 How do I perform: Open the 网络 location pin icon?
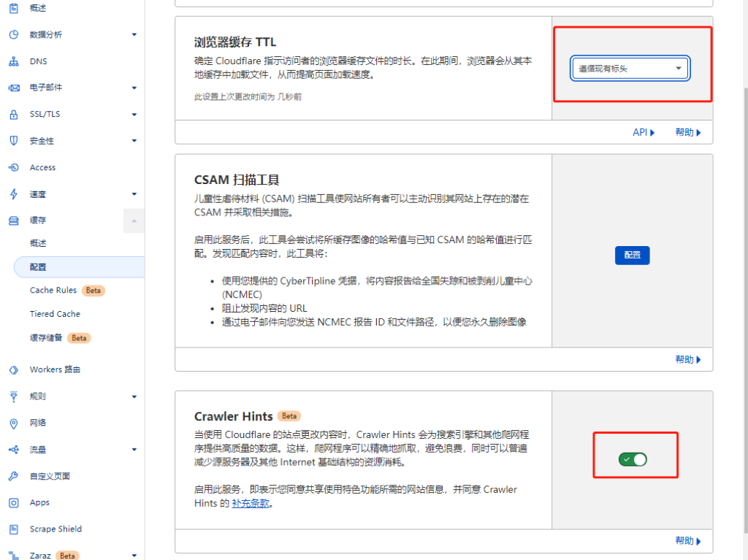13,423
